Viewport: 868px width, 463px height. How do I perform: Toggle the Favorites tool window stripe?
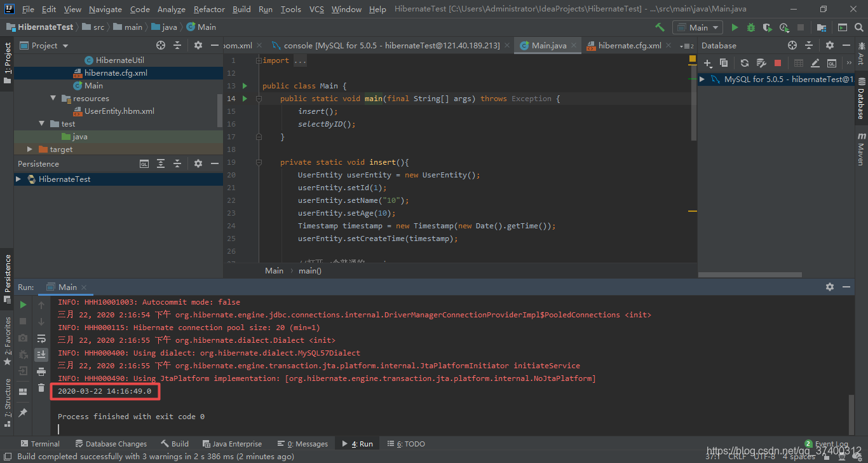8,340
